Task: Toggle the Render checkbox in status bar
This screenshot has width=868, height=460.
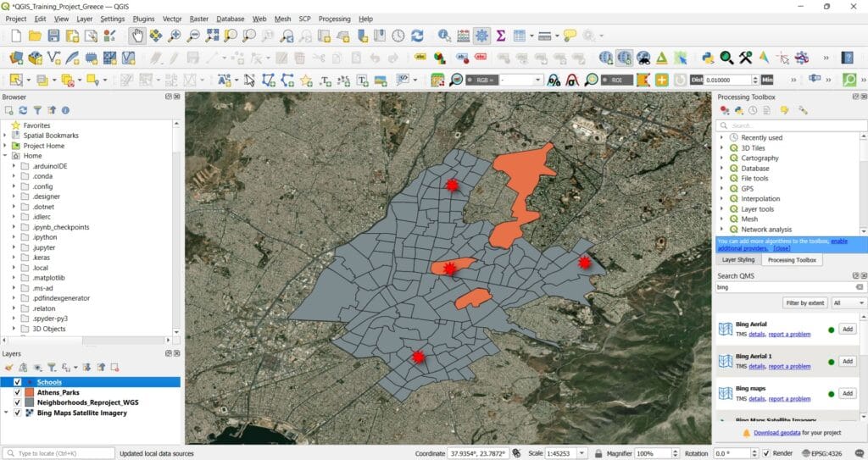Action: [766, 453]
